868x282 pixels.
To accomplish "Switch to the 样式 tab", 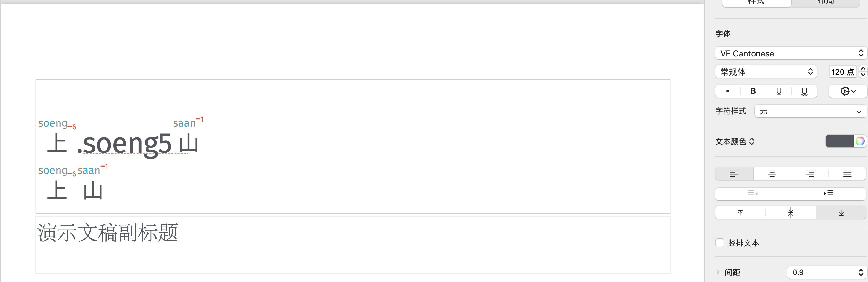I will (756, 2).
